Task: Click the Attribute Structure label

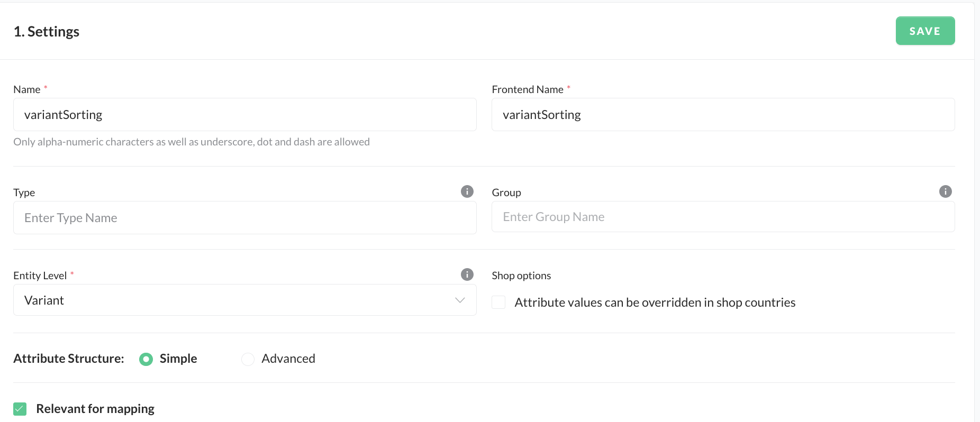Action: pos(69,359)
